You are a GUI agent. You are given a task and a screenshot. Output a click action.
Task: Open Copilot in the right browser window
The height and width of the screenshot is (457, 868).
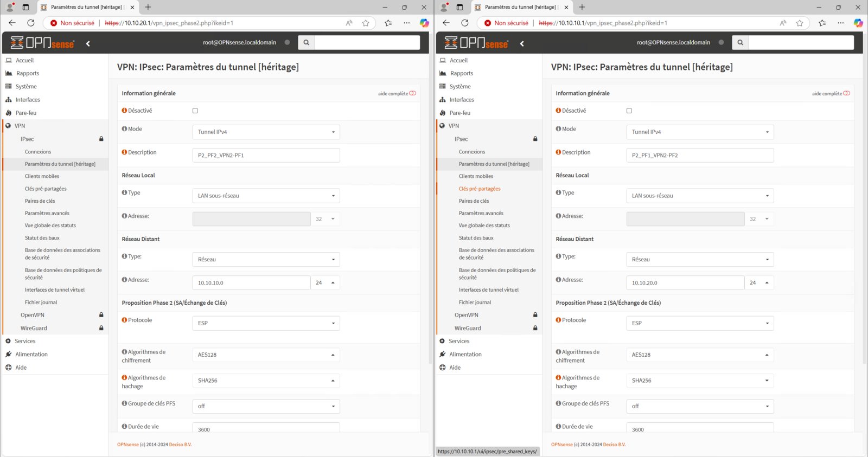(x=858, y=23)
